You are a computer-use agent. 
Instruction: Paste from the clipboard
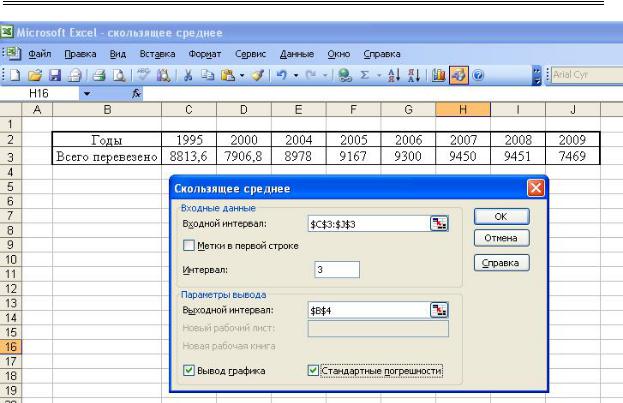228,75
